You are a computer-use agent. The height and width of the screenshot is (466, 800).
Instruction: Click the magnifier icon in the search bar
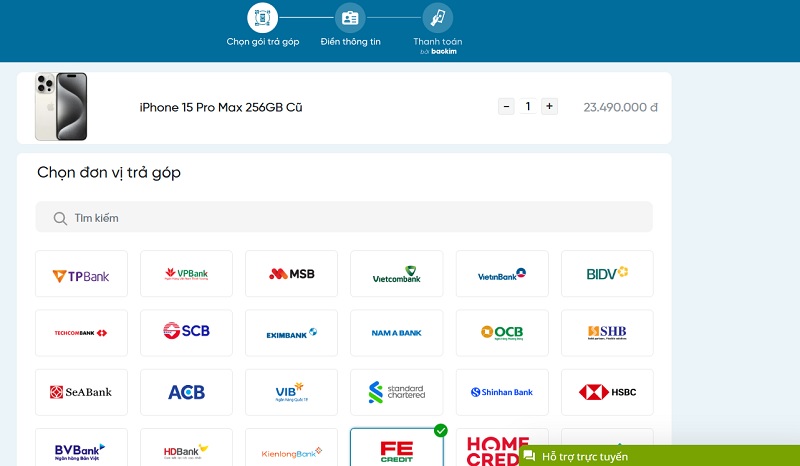60,218
